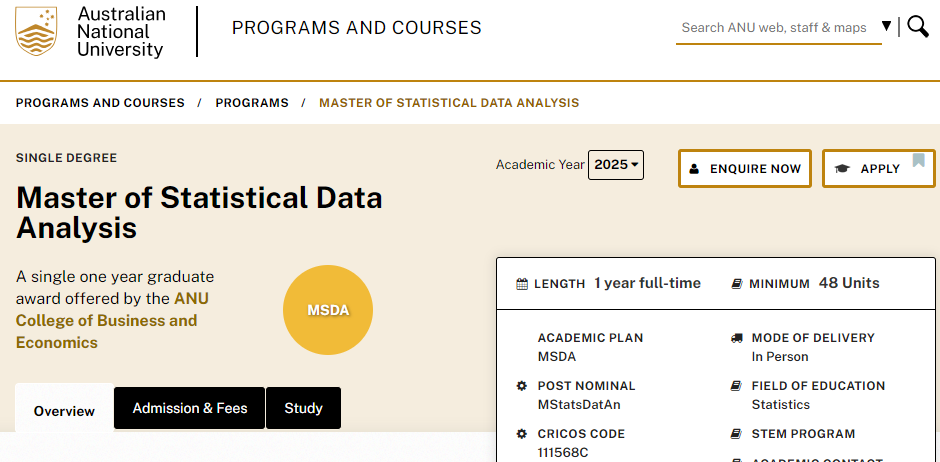Image resolution: width=940 pixels, height=462 pixels.
Task: Open the search scope dropdown arrow
Action: (887, 26)
